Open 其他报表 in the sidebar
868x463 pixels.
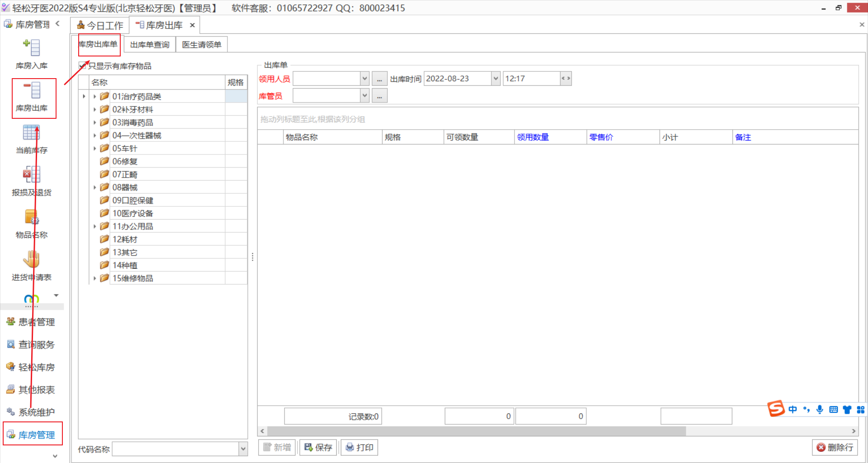coord(31,390)
